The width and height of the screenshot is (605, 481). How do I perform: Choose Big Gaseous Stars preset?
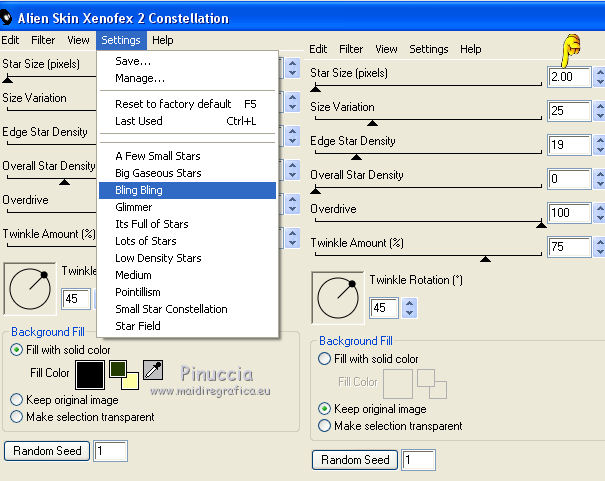click(187, 173)
